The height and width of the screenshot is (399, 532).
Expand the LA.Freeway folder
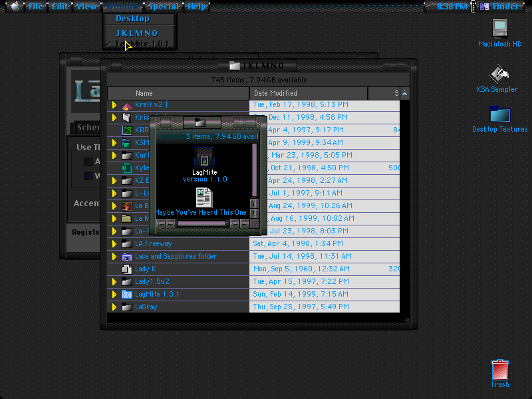tap(114, 243)
